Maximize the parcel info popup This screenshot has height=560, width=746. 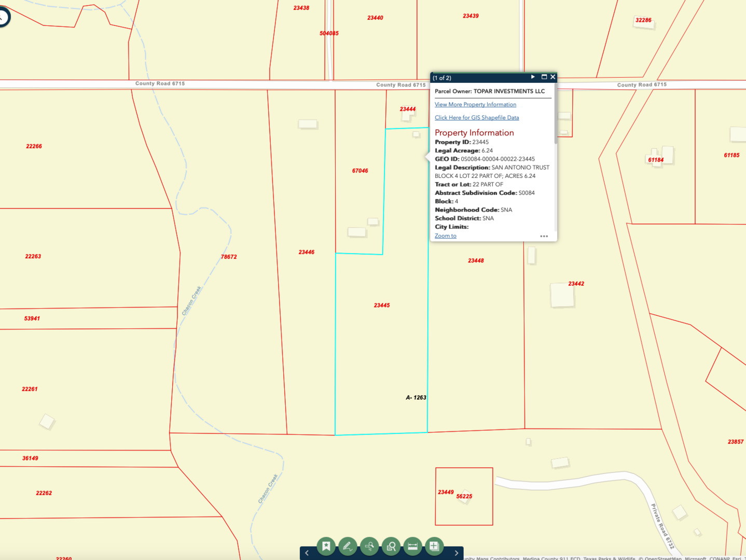click(544, 77)
